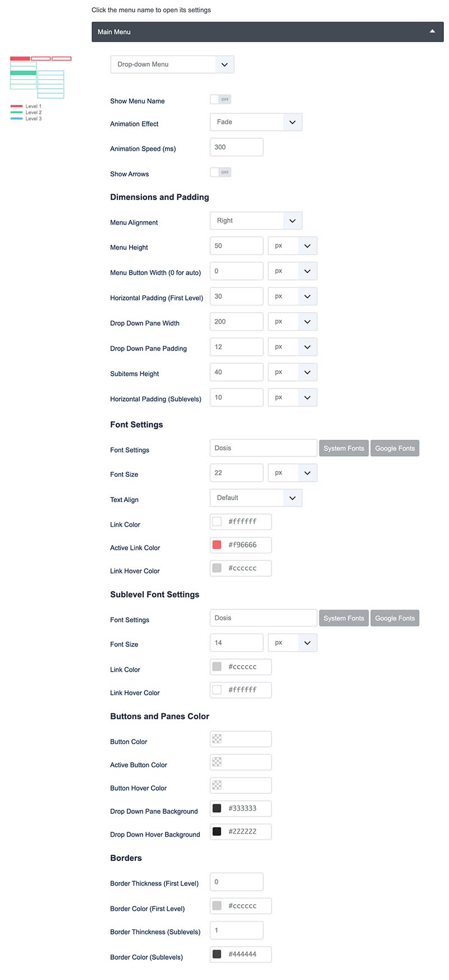Open the Drop-down Menu type selector
The image size is (449, 980).
[x=172, y=65]
